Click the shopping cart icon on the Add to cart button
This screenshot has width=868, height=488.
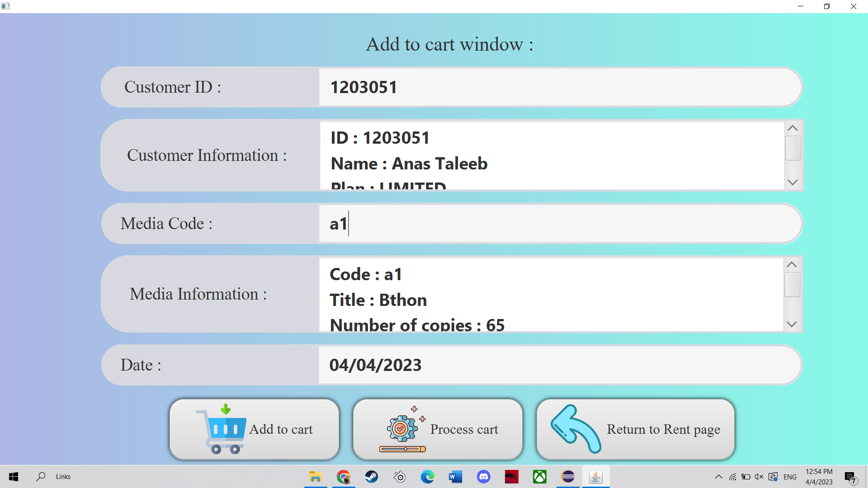[222, 429]
